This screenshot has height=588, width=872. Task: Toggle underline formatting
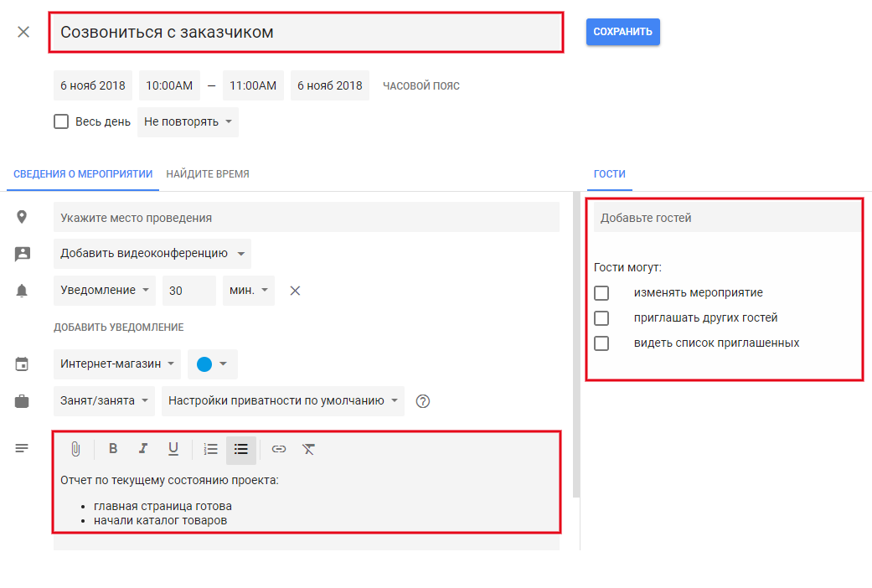tap(173, 449)
